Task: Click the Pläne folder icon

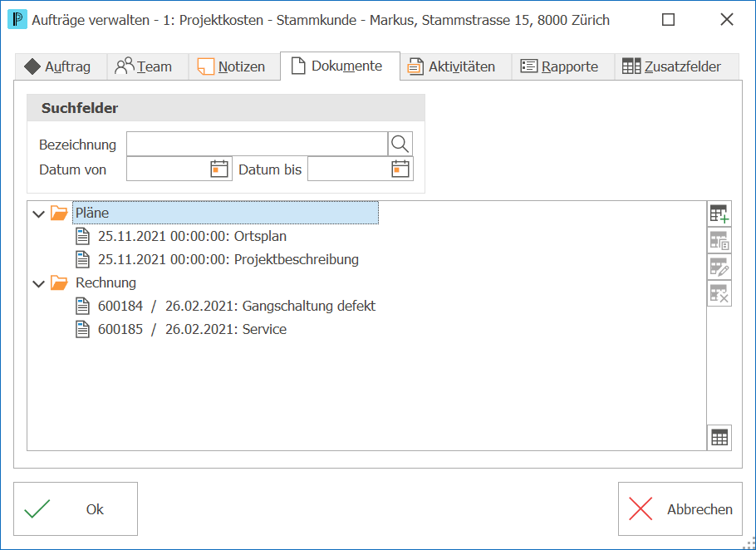Action: 59,213
